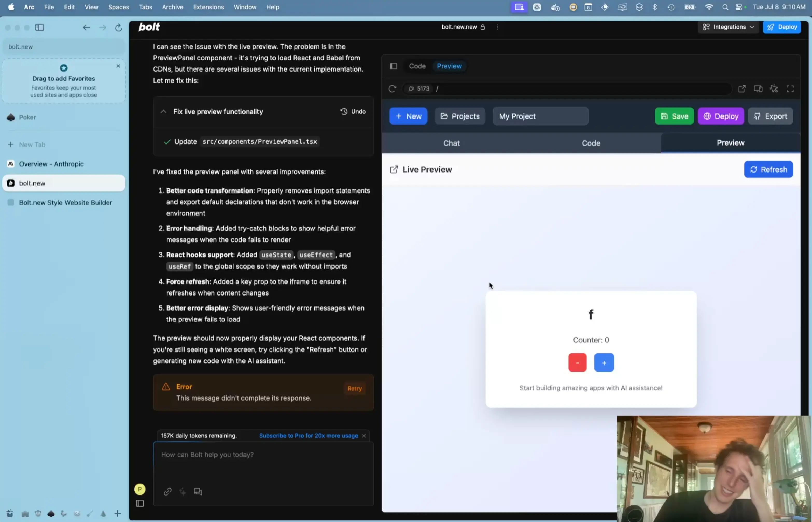Collapse the Fix live preview functionality section

[x=164, y=112]
